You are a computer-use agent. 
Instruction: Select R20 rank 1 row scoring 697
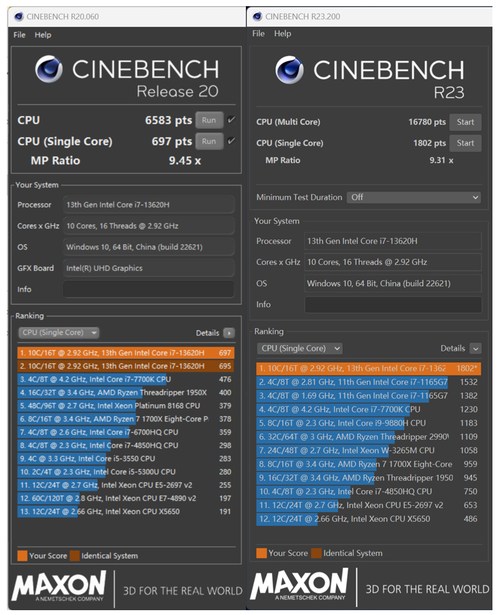(126, 353)
